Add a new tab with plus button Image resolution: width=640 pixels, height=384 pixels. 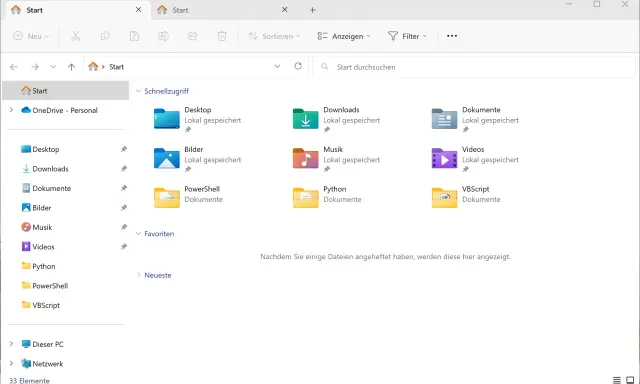313,10
